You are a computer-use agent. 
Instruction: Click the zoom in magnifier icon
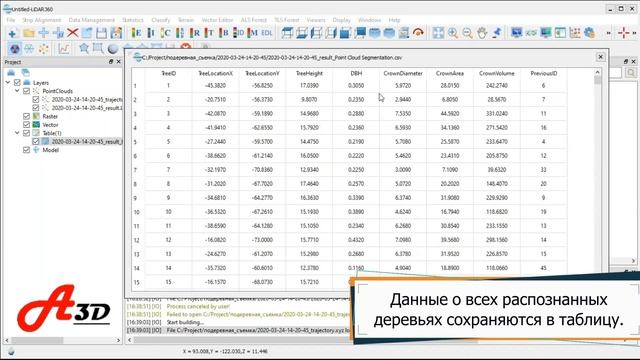click(453, 33)
